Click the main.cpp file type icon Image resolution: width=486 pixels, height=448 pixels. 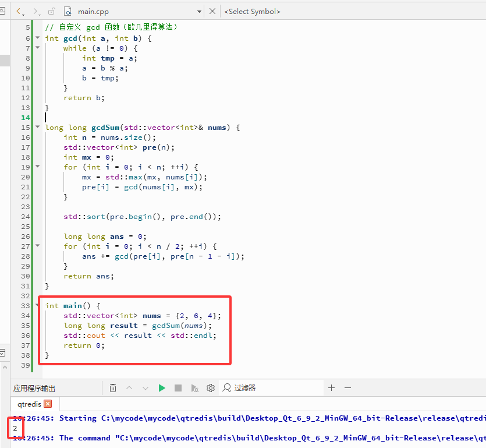(x=68, y=12)
